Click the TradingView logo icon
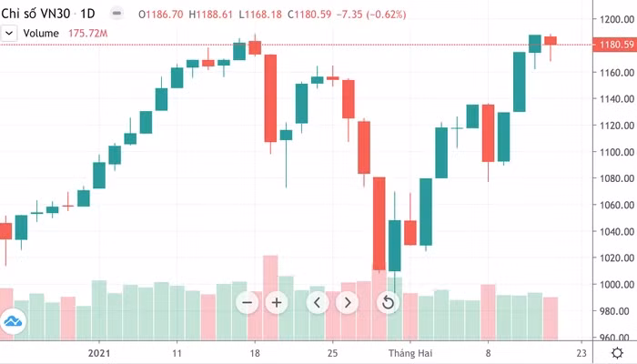 tap(14, 321)
